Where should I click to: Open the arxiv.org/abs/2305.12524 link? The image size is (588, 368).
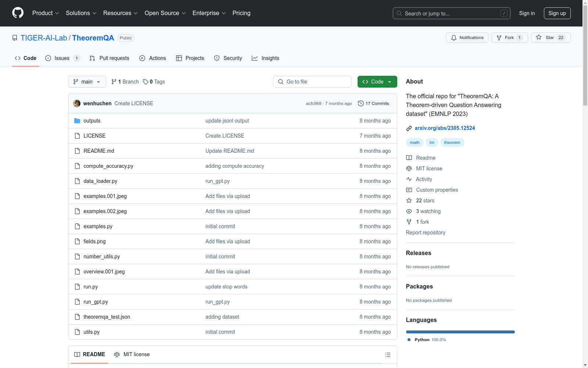(x=445, y=128)
